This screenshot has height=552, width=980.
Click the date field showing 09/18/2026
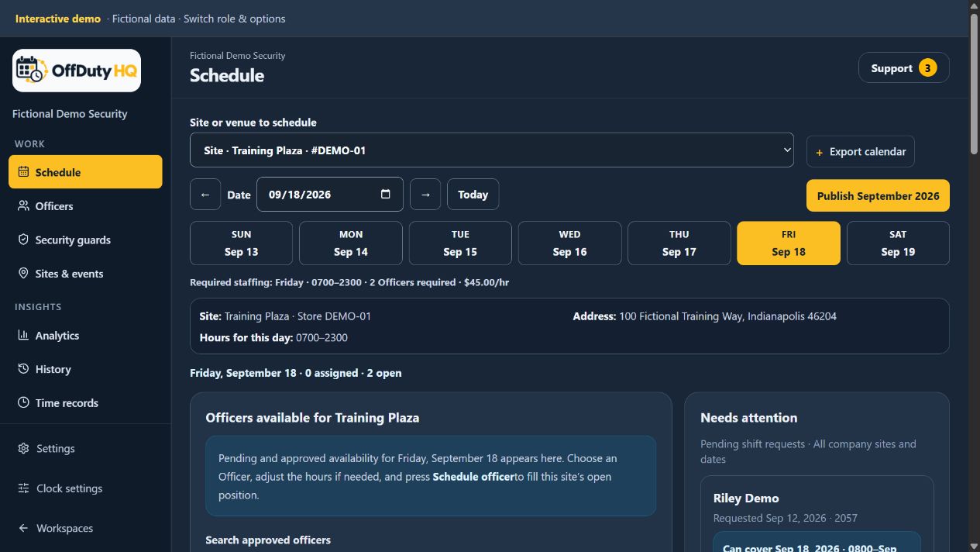[x=330, y=195]
